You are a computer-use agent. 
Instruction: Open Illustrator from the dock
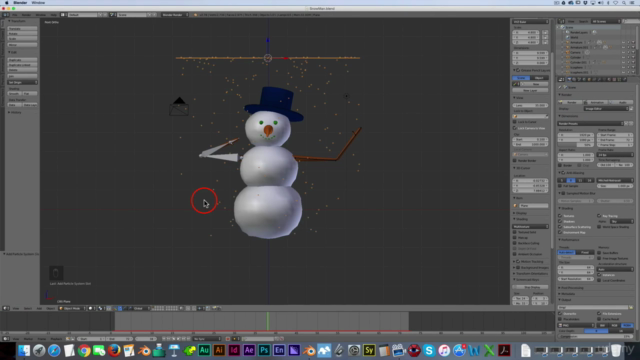(219, 350)
